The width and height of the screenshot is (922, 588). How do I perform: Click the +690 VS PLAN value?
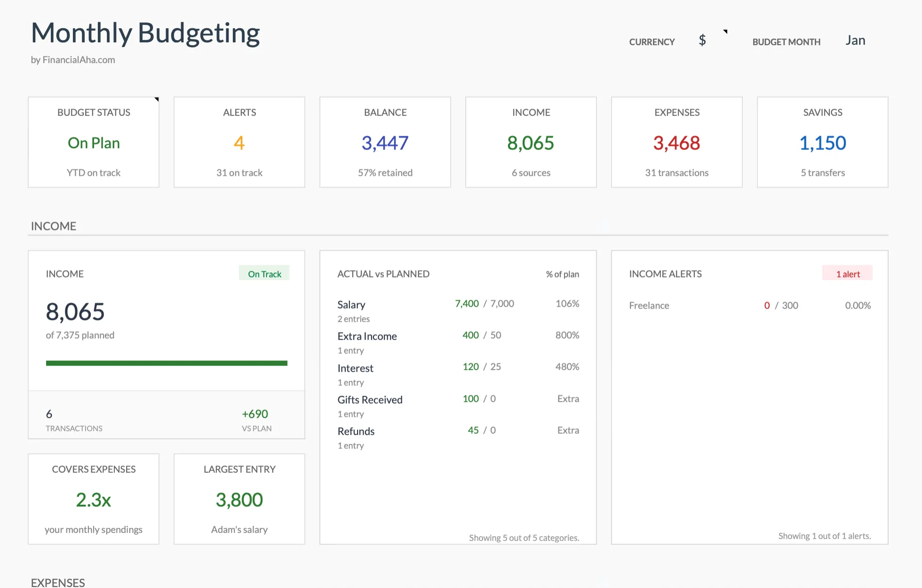pyautogui.click(x=254, y=414)
